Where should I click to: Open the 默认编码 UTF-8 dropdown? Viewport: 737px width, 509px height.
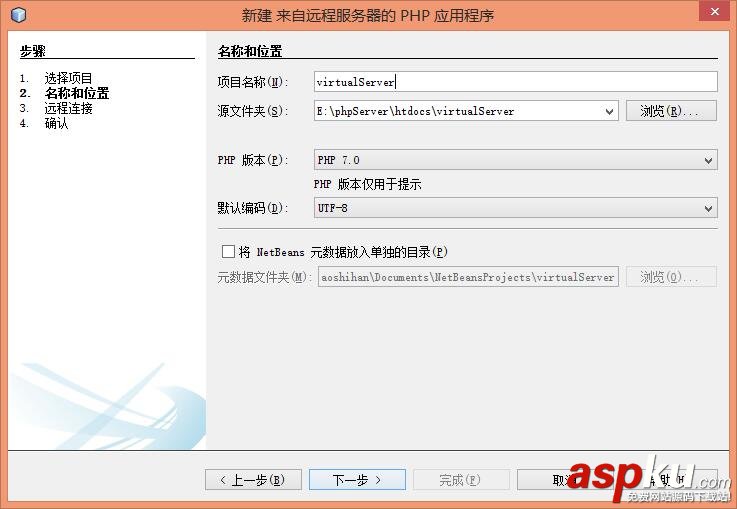coord(516,208)
